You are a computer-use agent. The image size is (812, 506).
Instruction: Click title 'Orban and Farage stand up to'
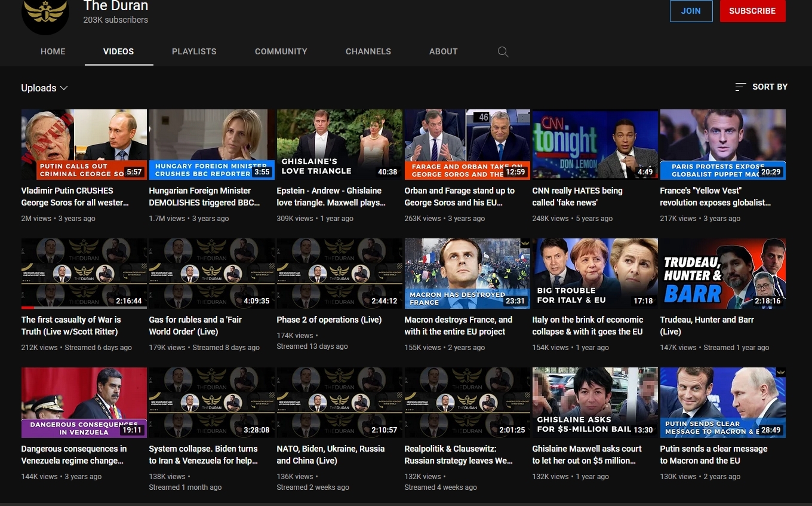click(x=460, y=197)
